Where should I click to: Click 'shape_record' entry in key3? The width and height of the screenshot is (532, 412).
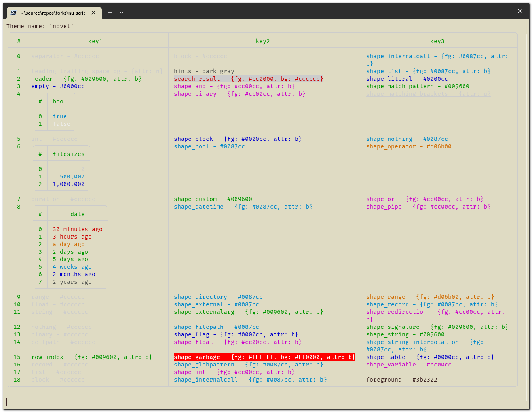pos(432,304)
